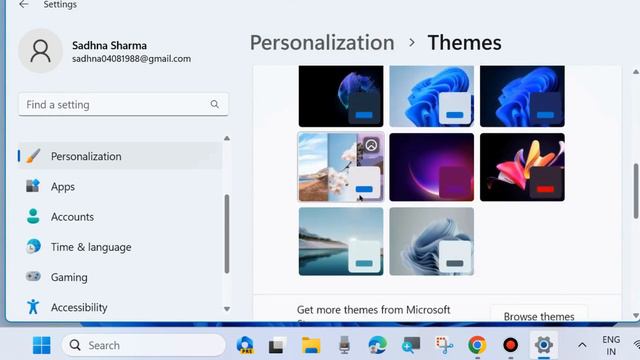The height and width of the screenshot is (360, 640).
Task: Open the red record app in taskbar
Action: (x=510, y=345)
